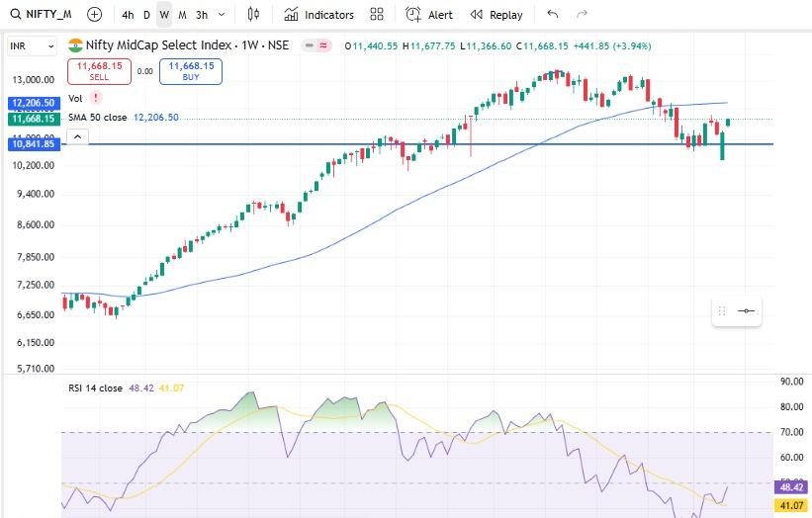Click the RSI value 48.42 in legend
The image size is (812, 518).
pyautogui.click(x=141, y=388)
